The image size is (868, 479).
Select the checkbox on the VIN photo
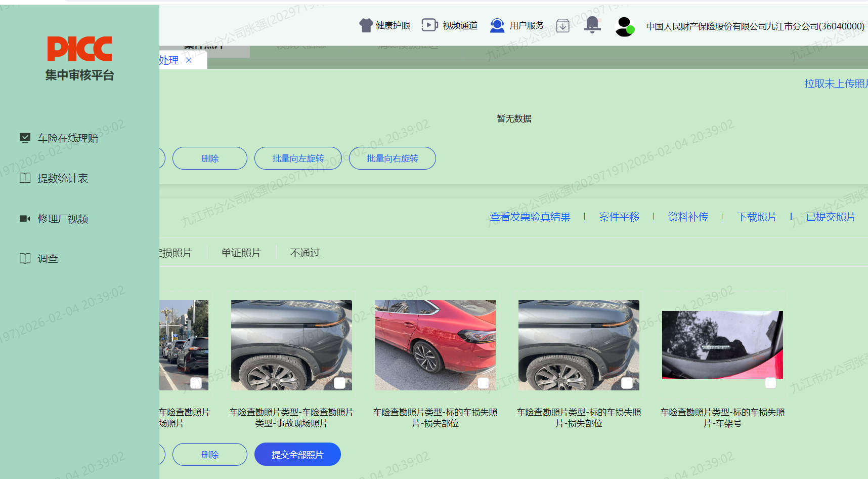[770, 383]
